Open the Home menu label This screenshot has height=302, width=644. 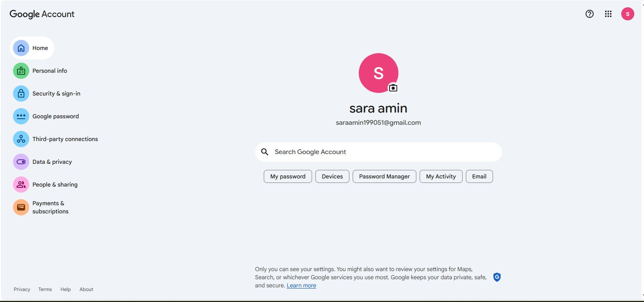click(x=40, y=48)
